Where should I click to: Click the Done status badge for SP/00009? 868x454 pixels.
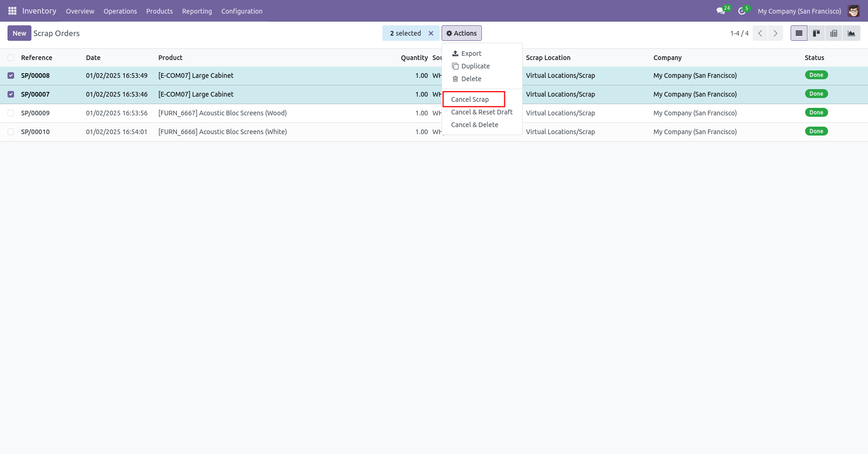pos(816,113)
